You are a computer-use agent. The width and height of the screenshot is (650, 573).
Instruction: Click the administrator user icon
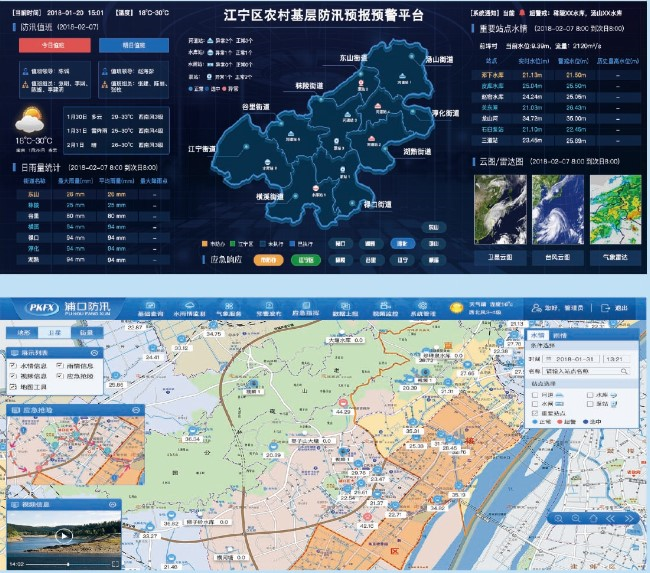point(536,308)
